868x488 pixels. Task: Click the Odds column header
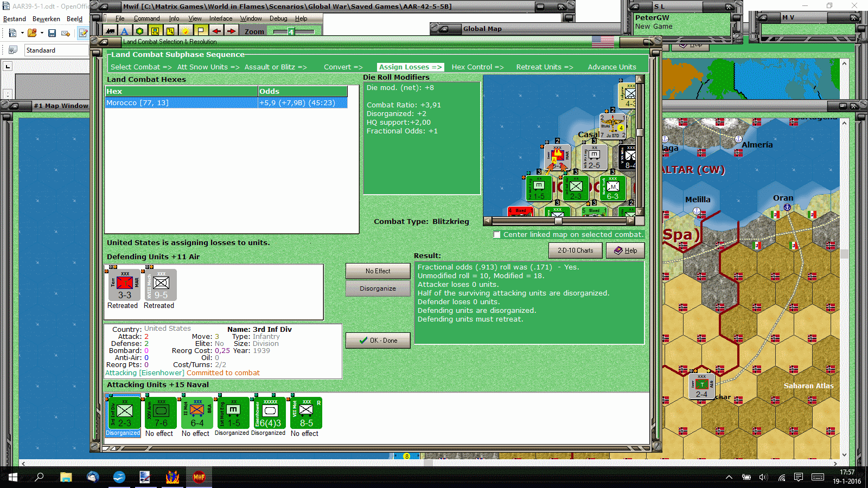pos(303,92)
